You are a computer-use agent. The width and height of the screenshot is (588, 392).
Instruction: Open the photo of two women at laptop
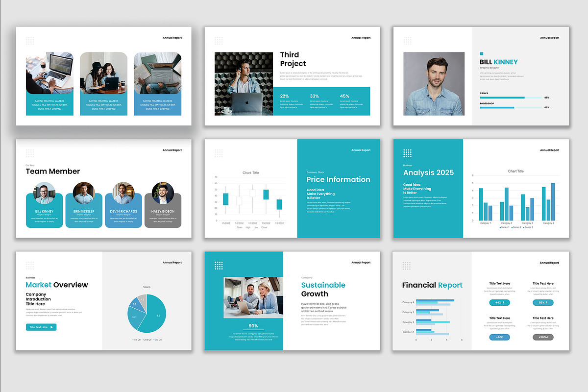(x=103, y=73)
